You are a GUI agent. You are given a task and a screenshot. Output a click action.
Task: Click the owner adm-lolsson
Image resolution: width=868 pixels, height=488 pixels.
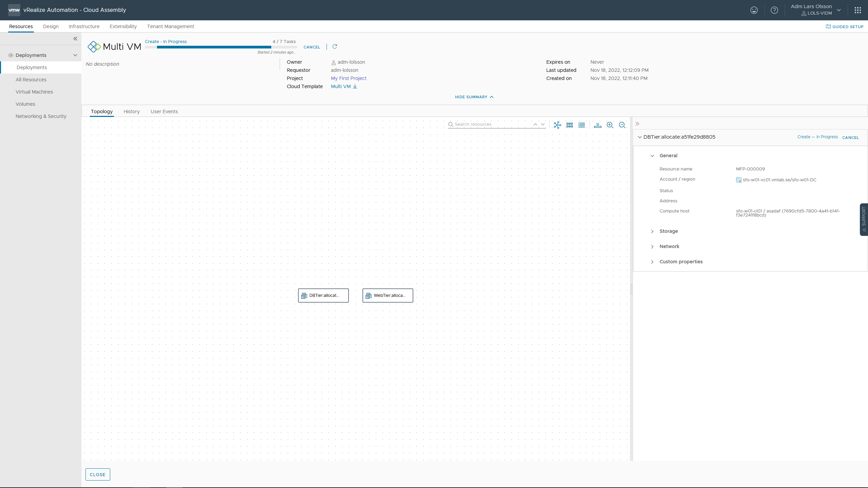[x=351, y=62]
